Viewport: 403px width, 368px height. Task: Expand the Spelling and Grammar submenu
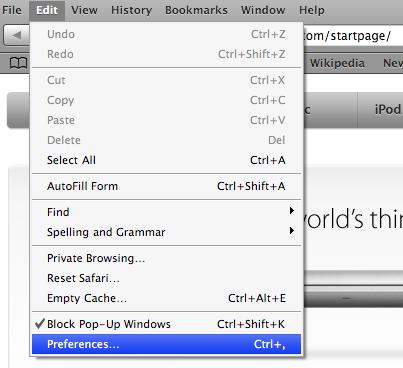(x=166, y=232)
